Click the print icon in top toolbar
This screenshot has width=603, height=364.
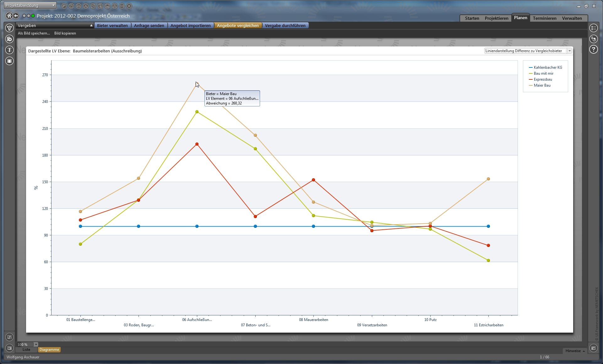115,6
